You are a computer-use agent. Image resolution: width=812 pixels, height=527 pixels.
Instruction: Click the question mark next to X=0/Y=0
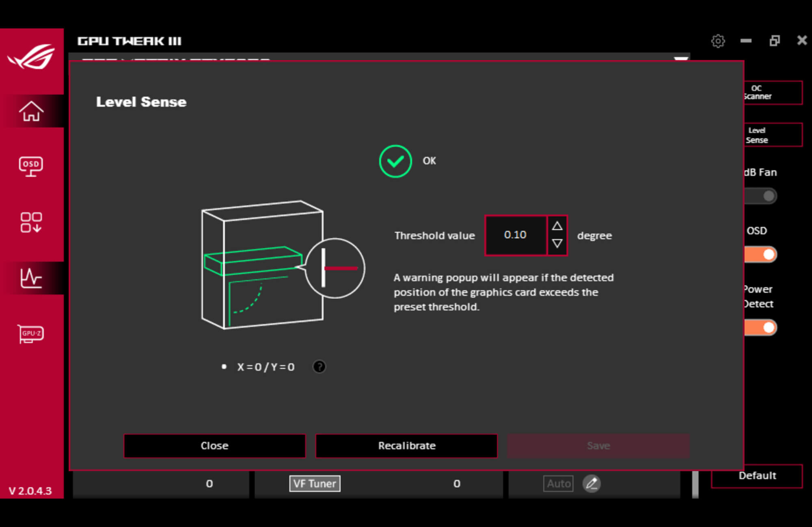[319, 367]
